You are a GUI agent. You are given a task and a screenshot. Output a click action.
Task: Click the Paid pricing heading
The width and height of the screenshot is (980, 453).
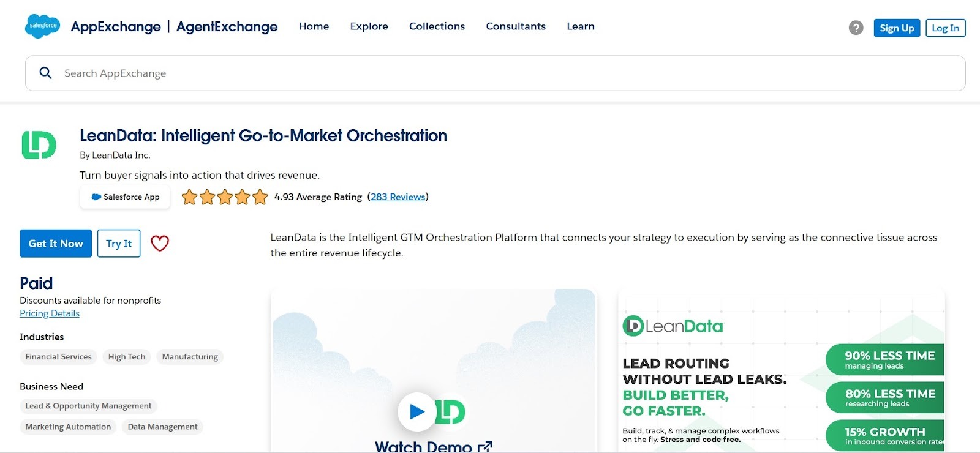[36, 283]
